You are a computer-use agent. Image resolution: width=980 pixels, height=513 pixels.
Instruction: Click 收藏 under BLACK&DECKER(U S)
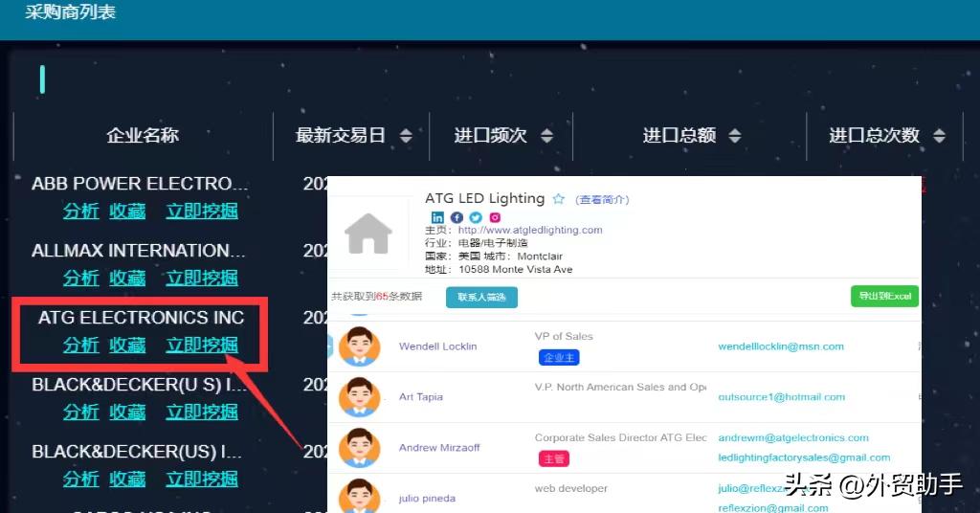tap(127, 412)
